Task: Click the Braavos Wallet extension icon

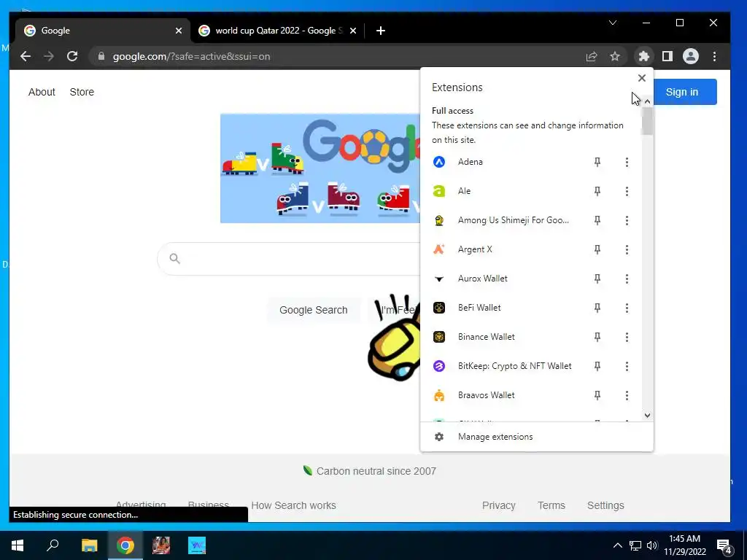Action: (x=438, y=395)
